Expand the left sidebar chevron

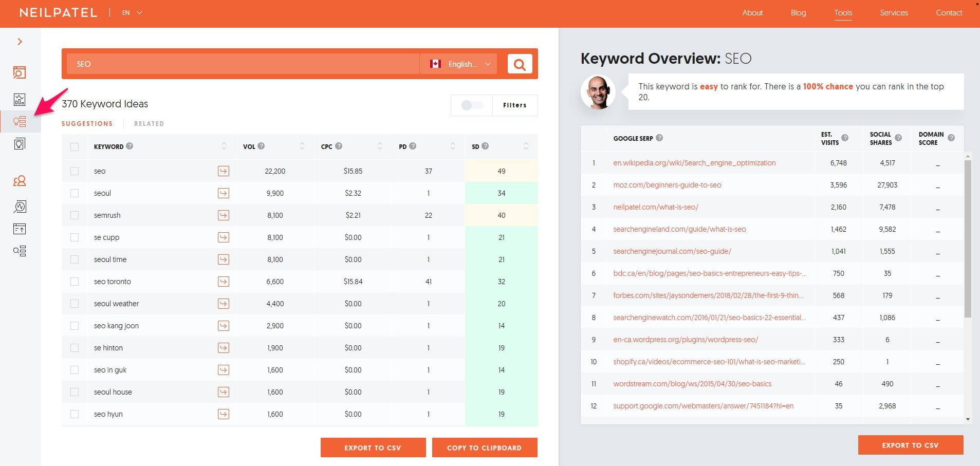[x=20, y=42]
